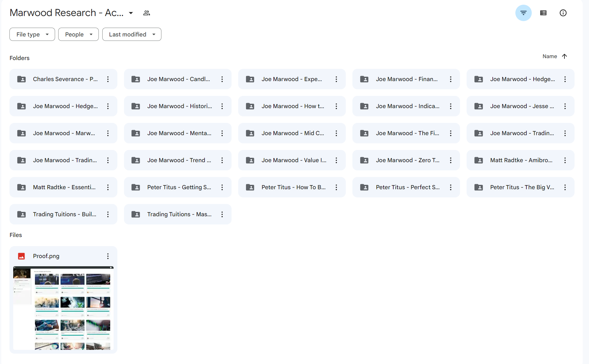This screenshot has width=589, height=364.
Task: Select the Joe Marwood - Indica... folder
Action: click(406, 106)
